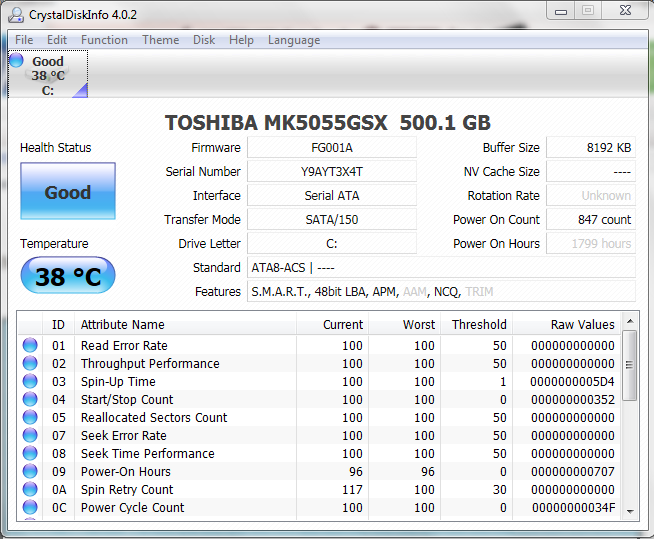
Task: Click the Standard field ATA8-ACS
Action: point(441,267)
